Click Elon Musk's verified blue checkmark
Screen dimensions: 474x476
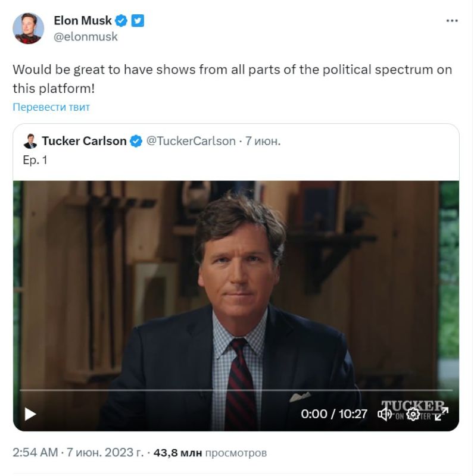(x=120, y=20)
